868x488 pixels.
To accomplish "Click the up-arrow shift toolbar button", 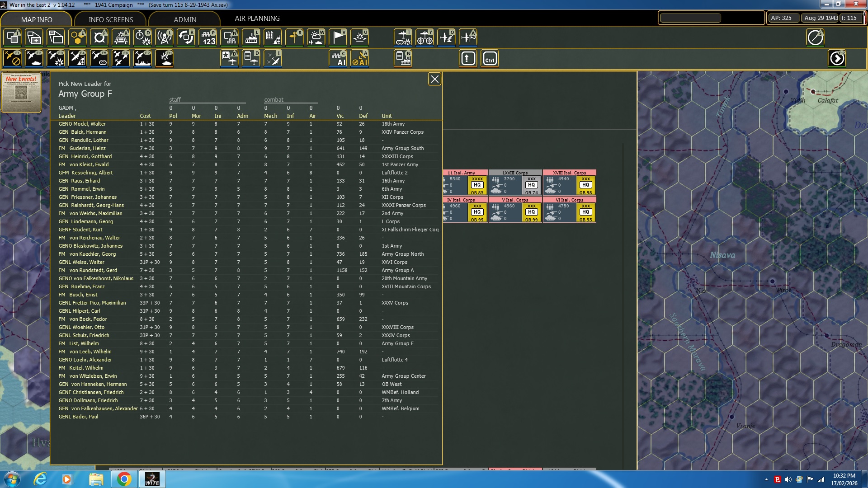I will [468, 59].
